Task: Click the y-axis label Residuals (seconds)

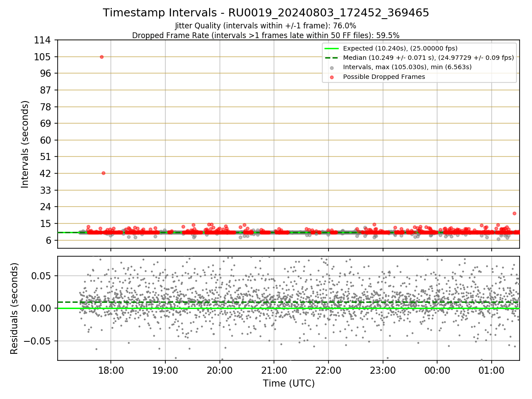Action: point(15,308)
